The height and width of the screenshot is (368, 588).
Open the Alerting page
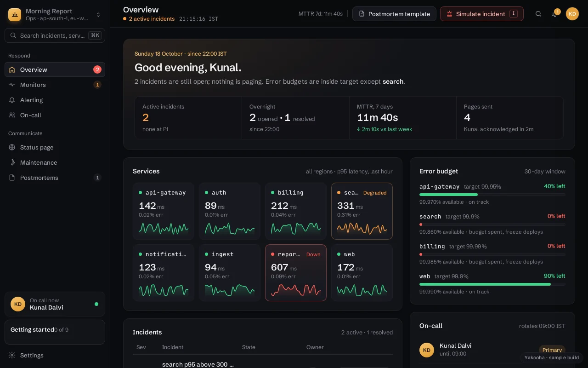pos(55,100)
